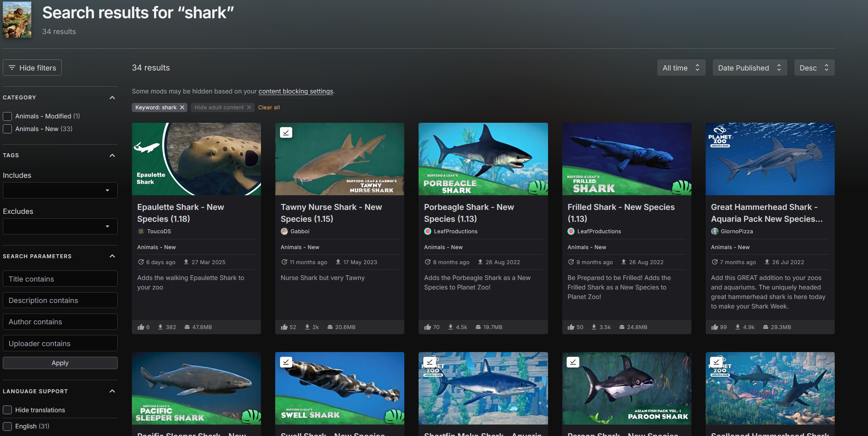Open the Date Published sort dropdown
The width and height of the screenshot is (868, 436).
pos(750,68)
